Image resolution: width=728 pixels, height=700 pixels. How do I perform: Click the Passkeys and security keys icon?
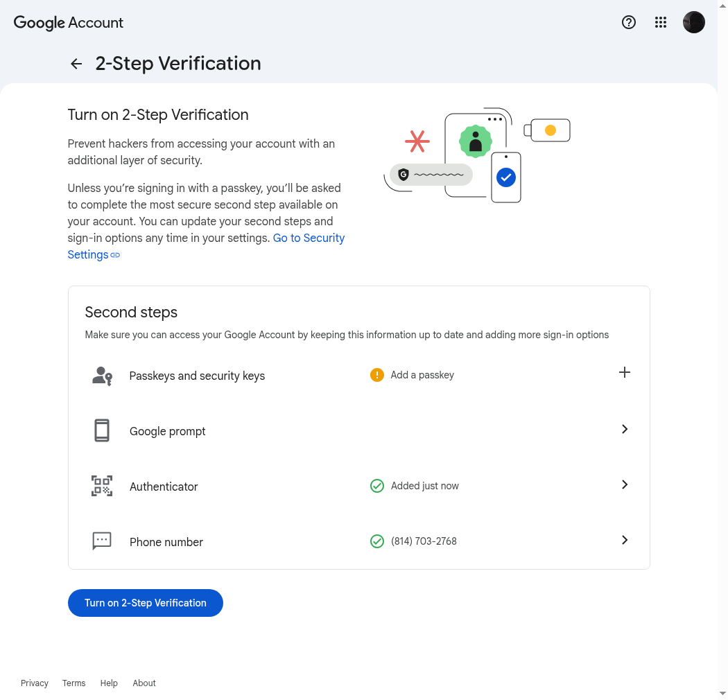click(102, 376)
